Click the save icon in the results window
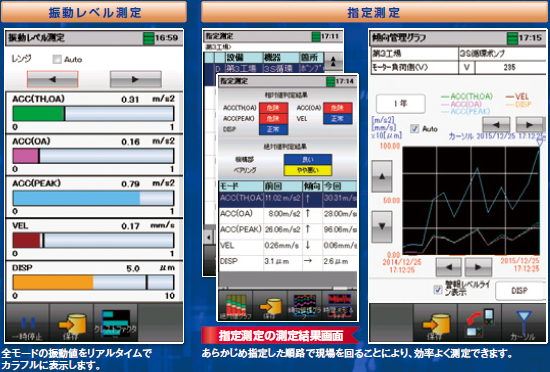550x372 pixels. [x=270, y=305]
